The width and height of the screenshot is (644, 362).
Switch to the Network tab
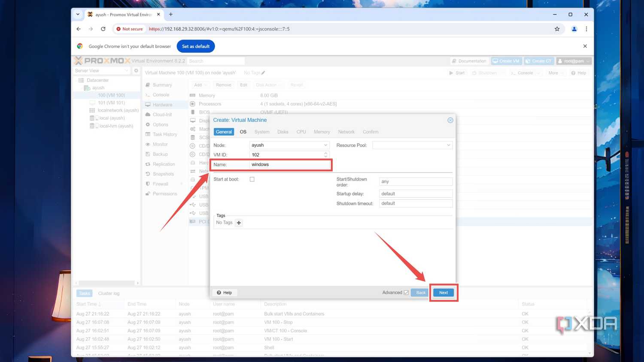346,132
